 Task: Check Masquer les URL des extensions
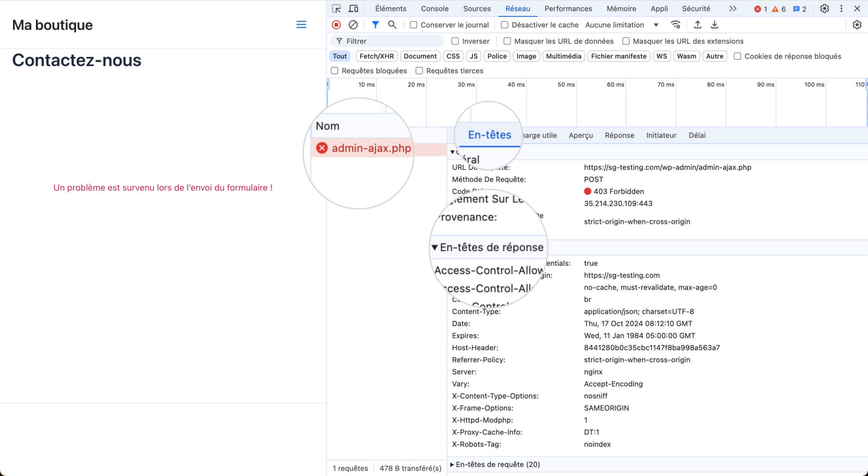point(626,41)
